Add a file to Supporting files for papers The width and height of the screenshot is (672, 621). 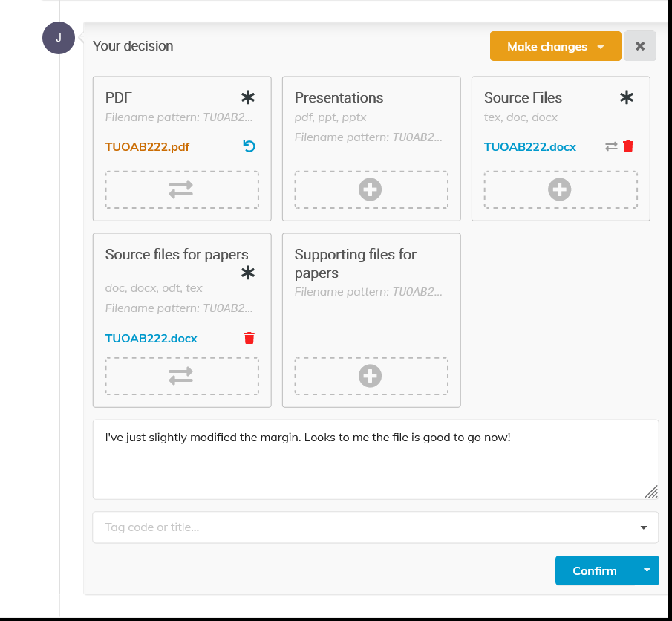pos(371,376)
